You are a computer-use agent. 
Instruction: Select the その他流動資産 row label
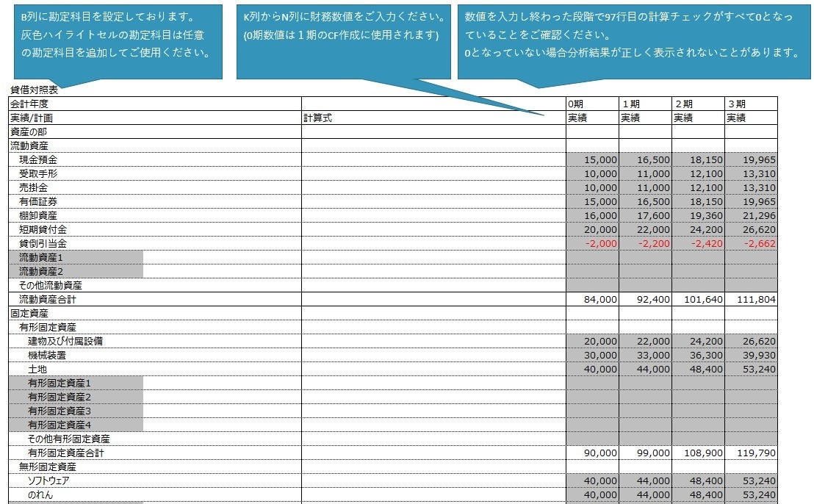[51, 286]
